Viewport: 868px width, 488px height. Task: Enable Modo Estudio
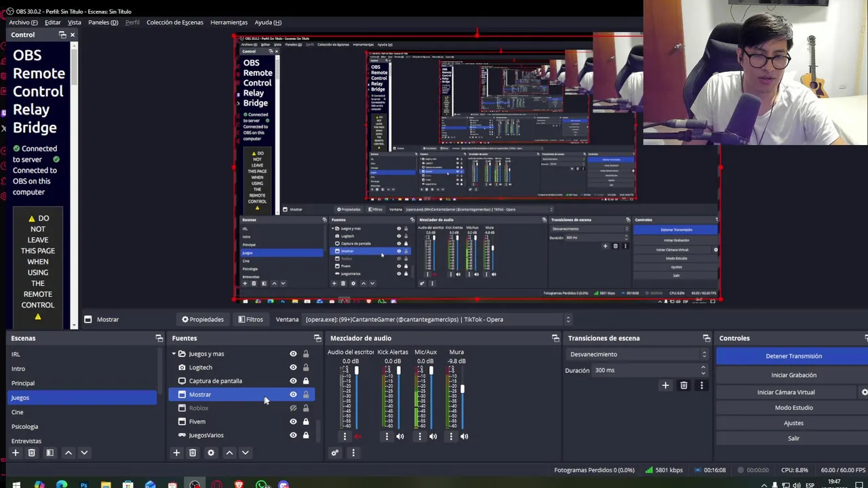(x=793, y=407)
